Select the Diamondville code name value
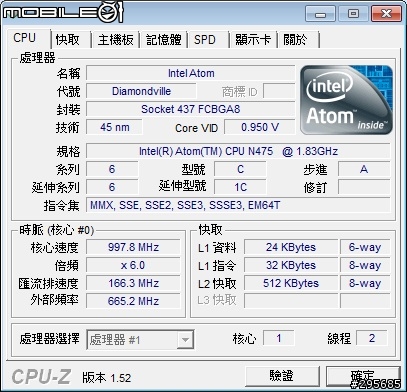Image resolution: width=407 pixels, height=392 pixels. click(141, 91)
